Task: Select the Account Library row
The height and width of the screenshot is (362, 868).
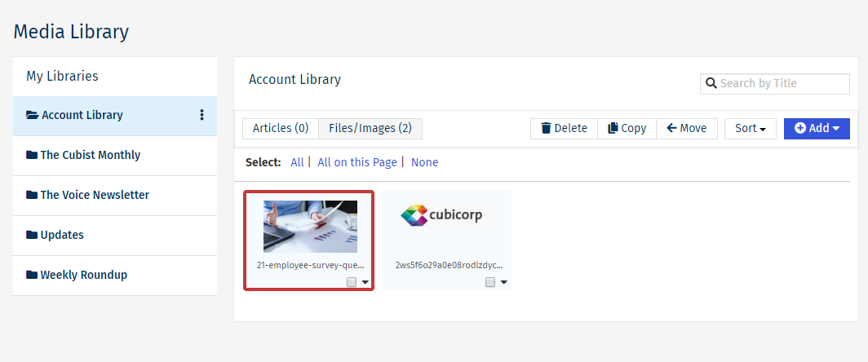Action: tap(115, 116)
